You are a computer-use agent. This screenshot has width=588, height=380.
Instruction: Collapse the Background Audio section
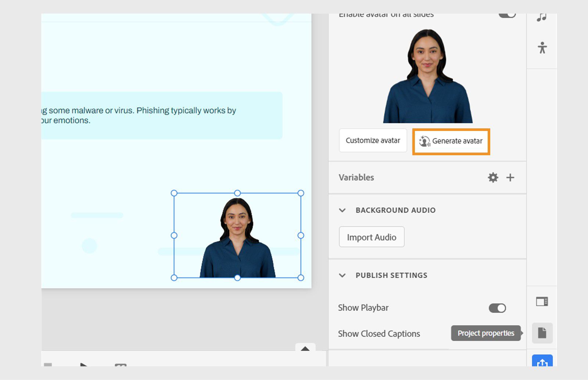[x=342, y=210]
